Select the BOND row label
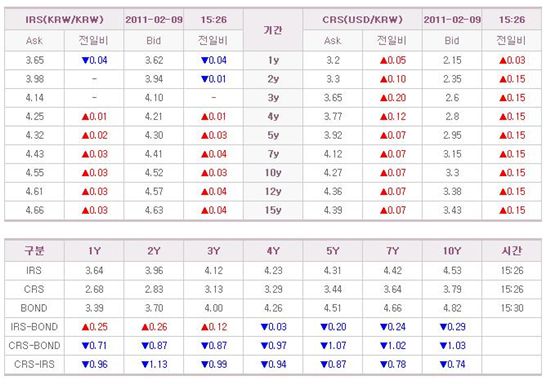 click(34, 308)
